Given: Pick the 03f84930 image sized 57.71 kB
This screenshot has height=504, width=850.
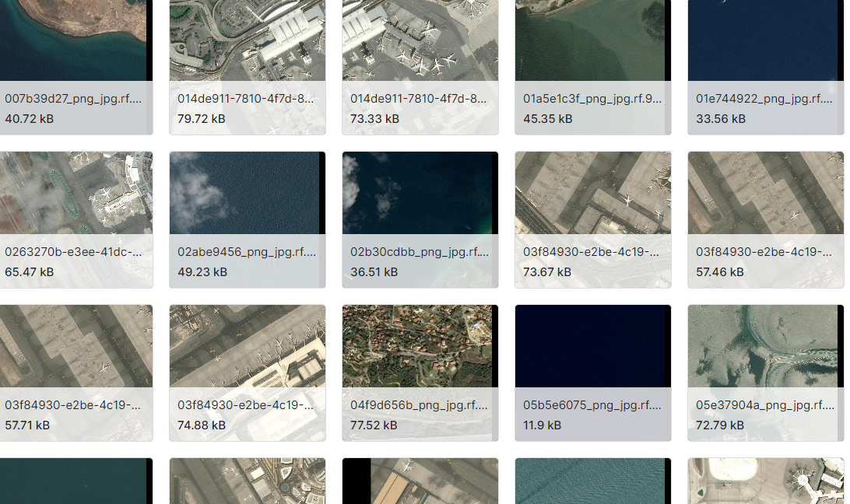Looking at the screenshot, I should click(76, 346).
